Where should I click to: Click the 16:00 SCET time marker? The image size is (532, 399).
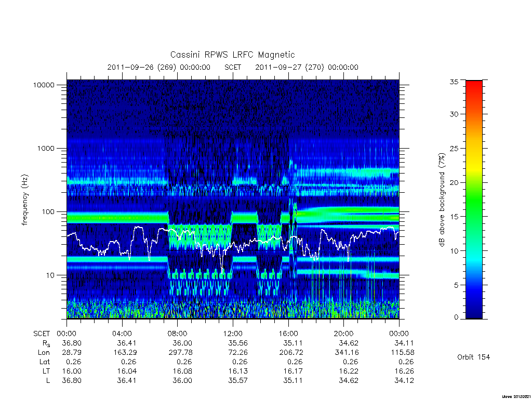pos(288,334)
